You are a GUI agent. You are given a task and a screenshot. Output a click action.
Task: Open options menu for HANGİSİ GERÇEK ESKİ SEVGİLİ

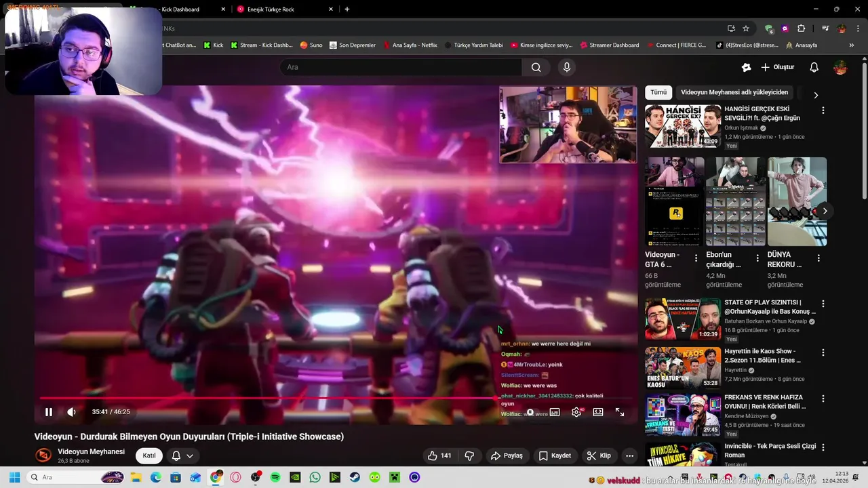click(x=823, y=110)
